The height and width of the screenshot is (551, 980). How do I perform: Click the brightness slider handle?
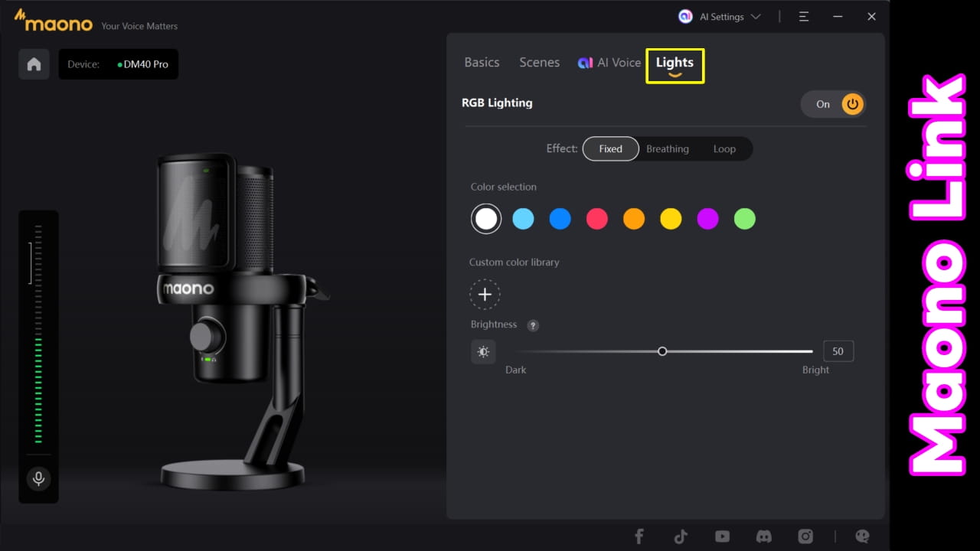pos(662,351)
